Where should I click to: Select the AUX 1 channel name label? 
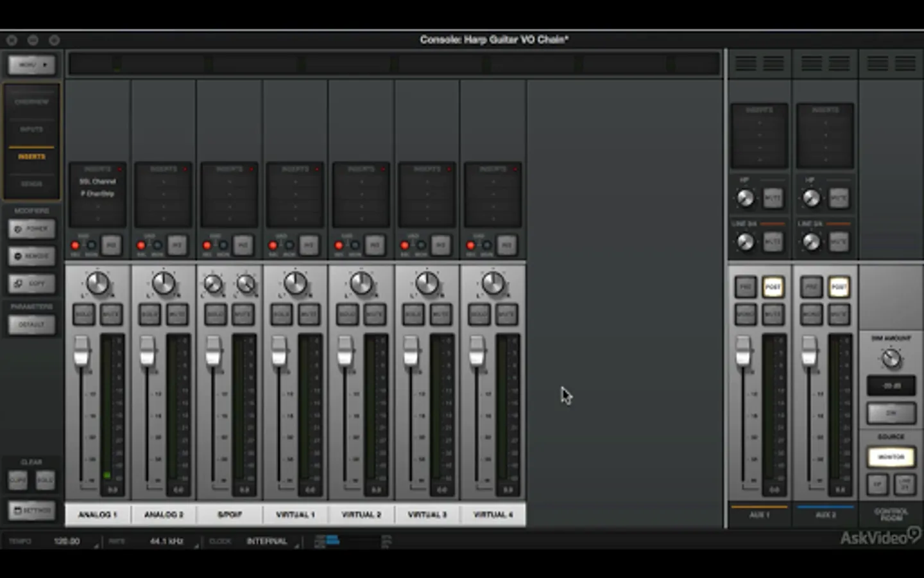(x=759, y=515)
